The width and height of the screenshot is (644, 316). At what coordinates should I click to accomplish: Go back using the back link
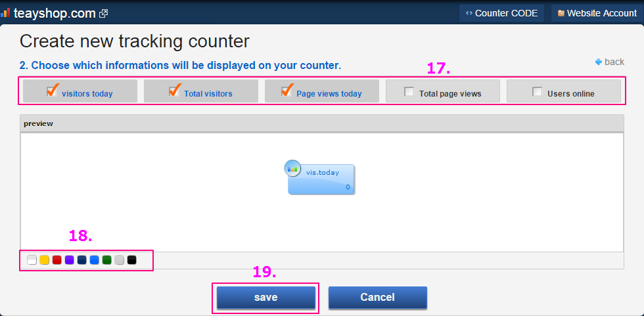[610, 62]
